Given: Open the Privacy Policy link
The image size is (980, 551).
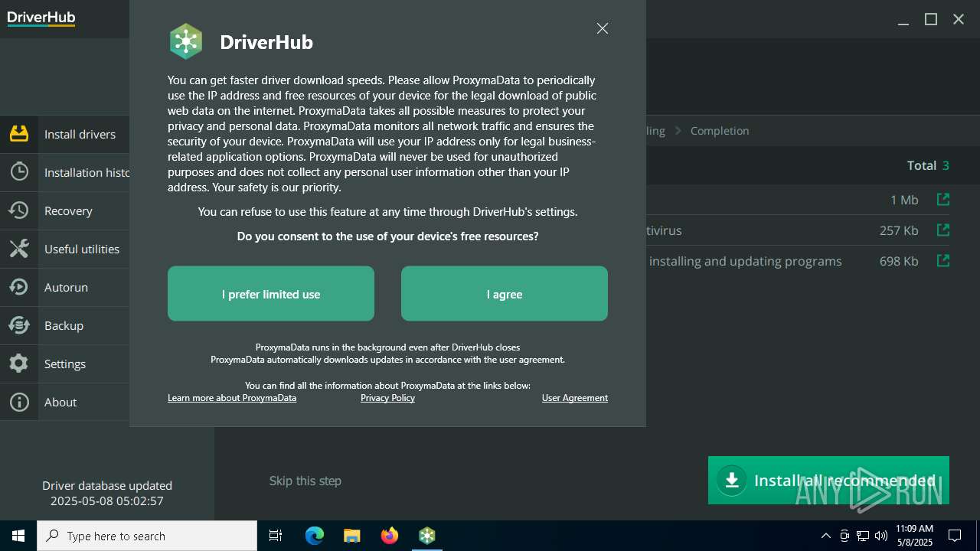Looking at the screenshot, I should tap(387, 398).
